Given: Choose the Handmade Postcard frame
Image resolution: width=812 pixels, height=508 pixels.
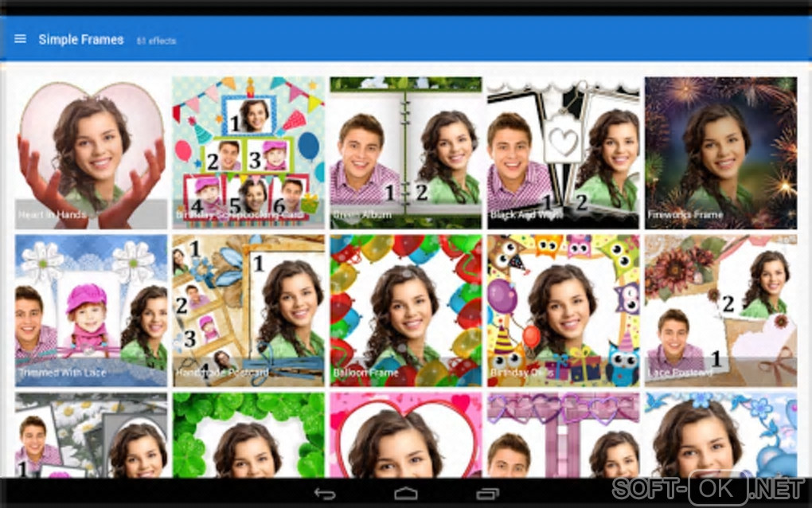Looking at the screenshot, I should point(248,311).
